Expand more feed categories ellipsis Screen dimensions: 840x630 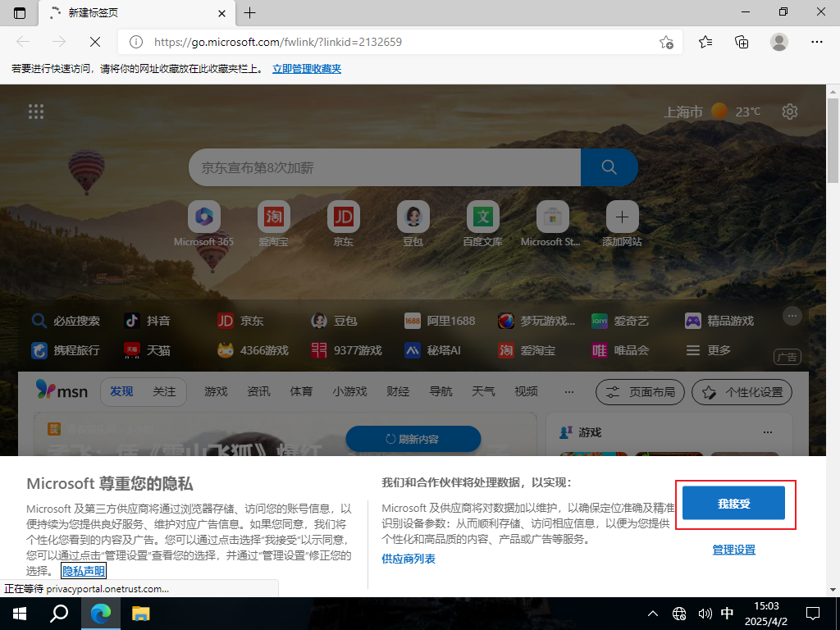[x=569, y=391]
